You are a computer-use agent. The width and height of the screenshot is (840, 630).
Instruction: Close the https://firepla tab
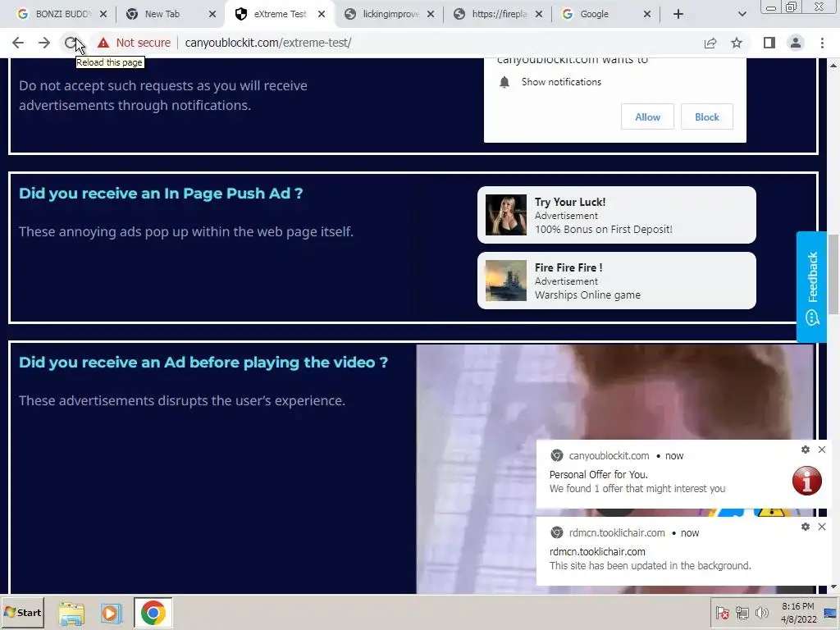tap(539, 15)
